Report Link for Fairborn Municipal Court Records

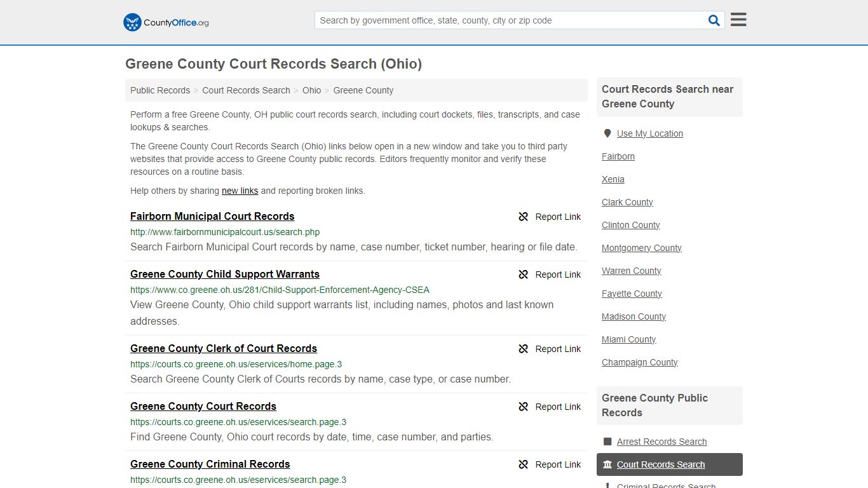(x=558, y=217)
